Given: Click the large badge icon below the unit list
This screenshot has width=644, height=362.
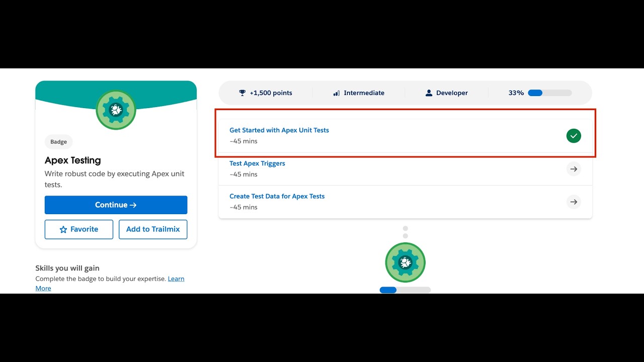Looking at the screenshot, I should tap(406, 262).
